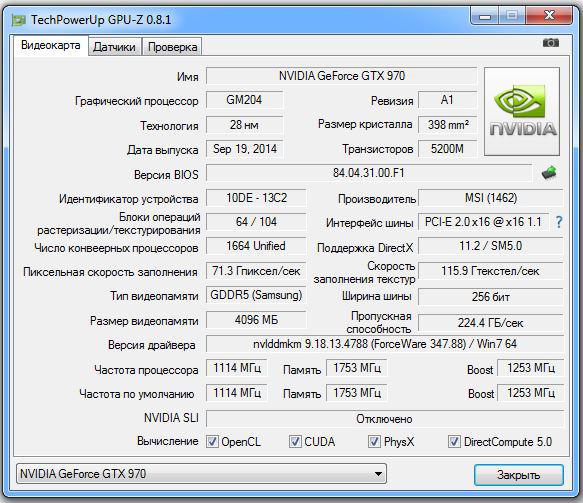Click the texture fillrate 115.9 Гтекстел/сек

(x=491, y=271)
